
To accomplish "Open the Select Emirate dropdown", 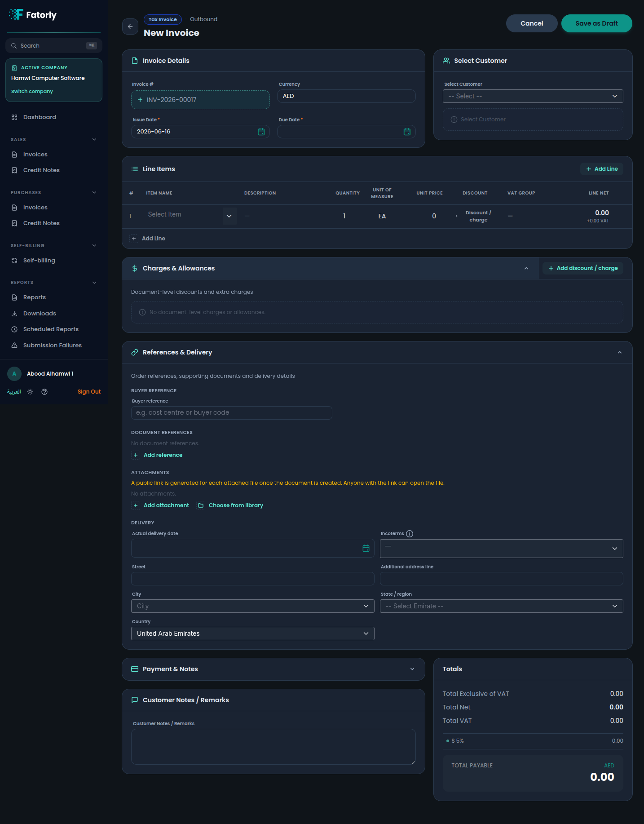I will [502, 606].
